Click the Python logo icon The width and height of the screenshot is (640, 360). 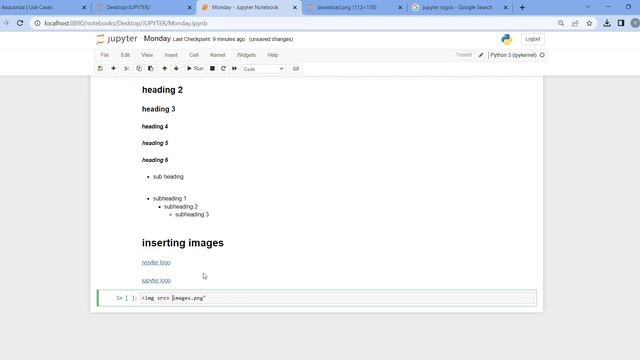click(x=507, y=39)
